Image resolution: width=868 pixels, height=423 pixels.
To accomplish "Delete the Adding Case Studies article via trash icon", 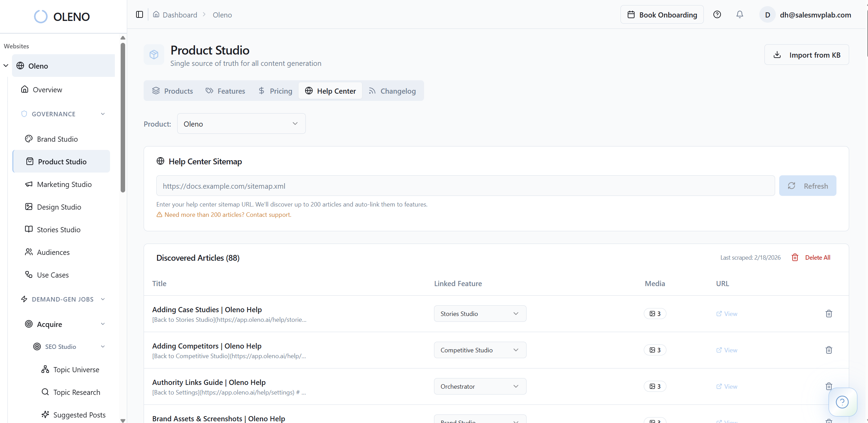I will click(x=829, y=313).
